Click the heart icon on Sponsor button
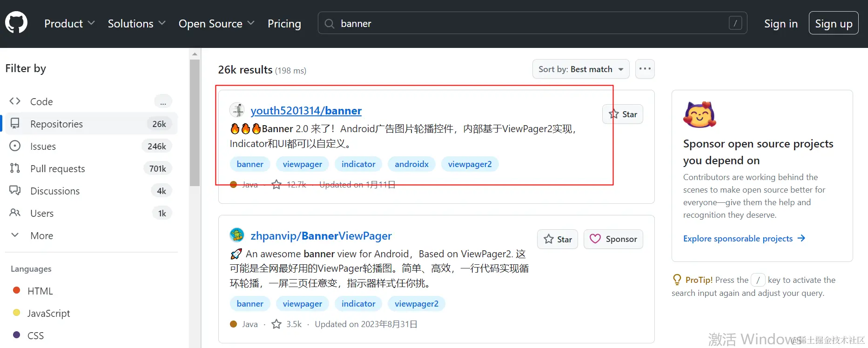The width and height of the screenshot is (868, 348). [x=595, y=239]
